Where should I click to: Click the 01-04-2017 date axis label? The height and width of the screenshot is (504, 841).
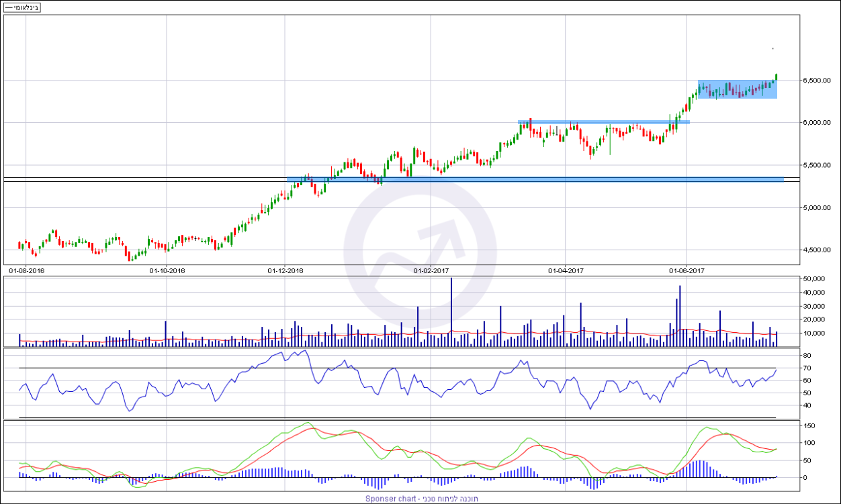tap(566, 271)
